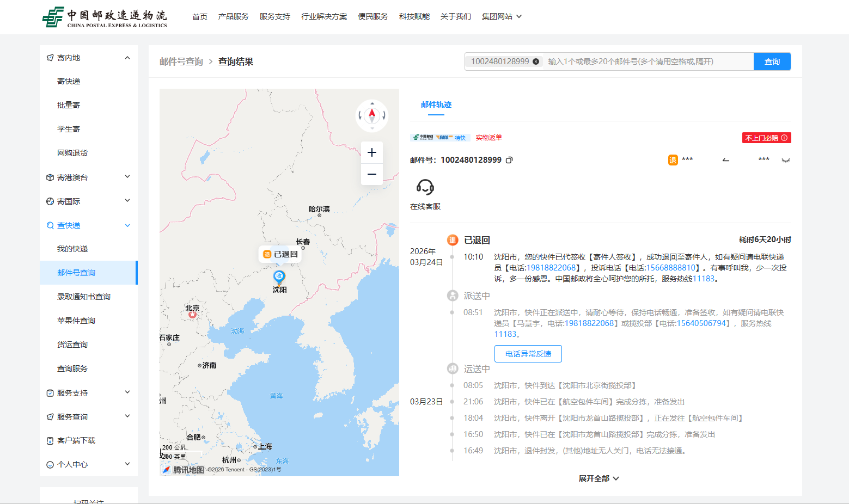Click info icon on 不上门必赔 badge
The width and height of the screenshot is (849, 504).
tap(784, 138)
